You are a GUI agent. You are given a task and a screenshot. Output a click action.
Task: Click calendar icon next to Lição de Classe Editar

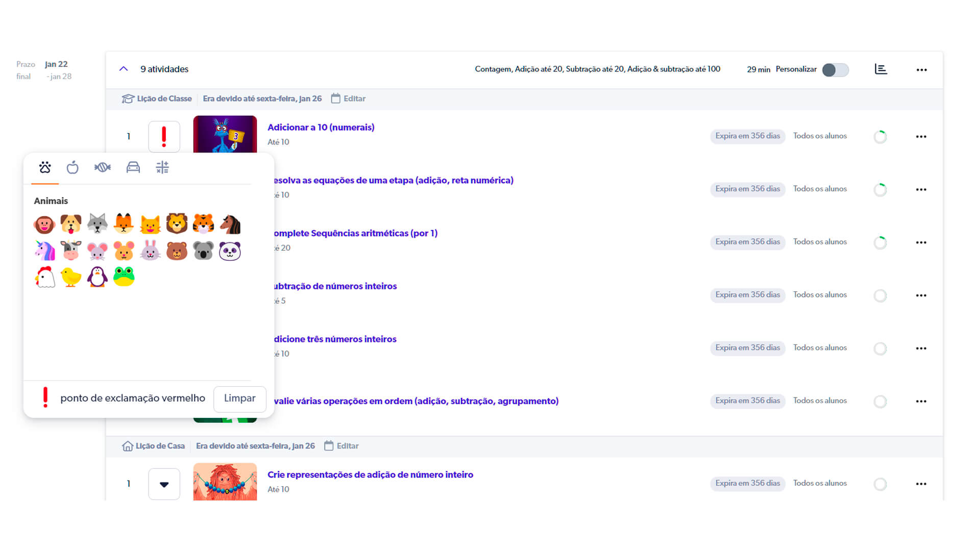click(335, 98)
